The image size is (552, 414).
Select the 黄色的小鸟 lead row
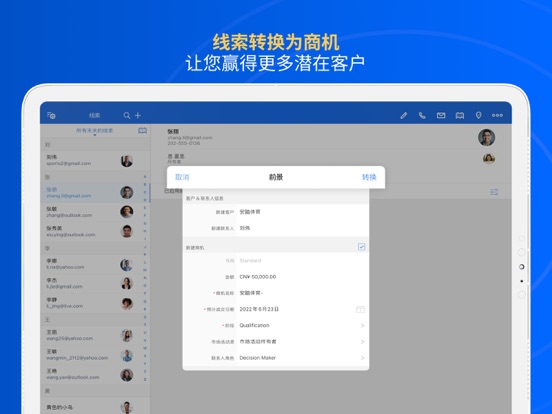point(95,407)
